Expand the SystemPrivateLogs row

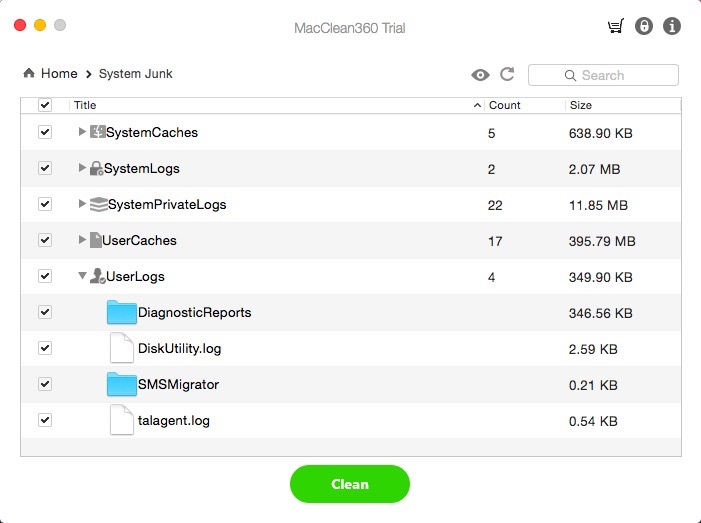coord(82,204)
